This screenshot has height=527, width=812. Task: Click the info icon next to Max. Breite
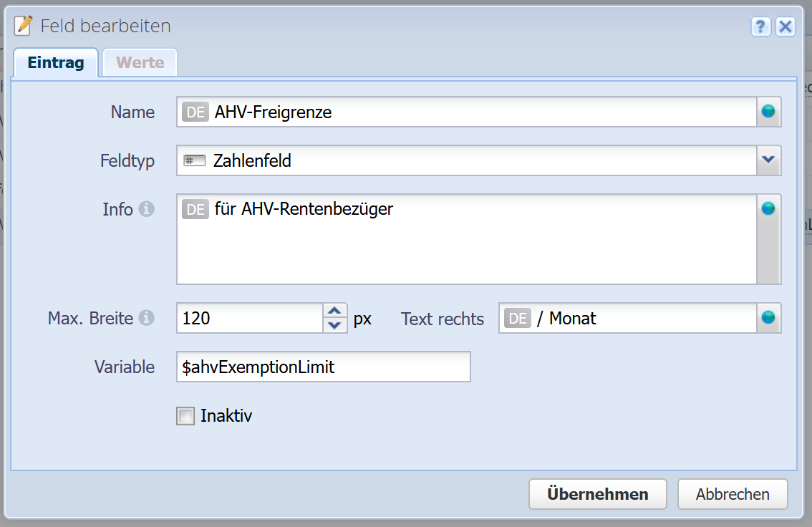tap(147, 318)
